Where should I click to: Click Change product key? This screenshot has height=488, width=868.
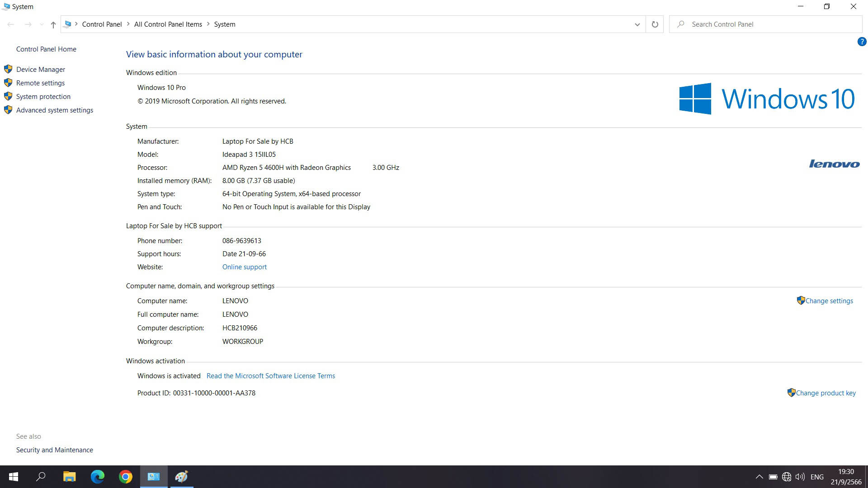coord(826,393)
